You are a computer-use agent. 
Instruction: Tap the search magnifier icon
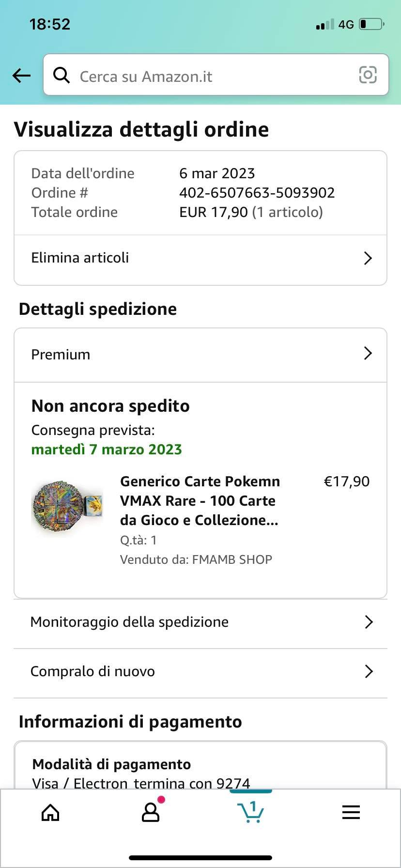62,75
